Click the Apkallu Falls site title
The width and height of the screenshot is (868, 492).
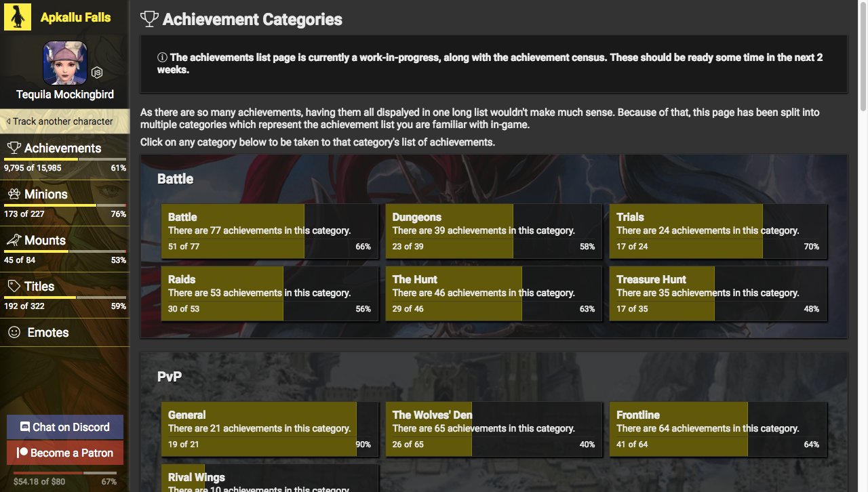click(x=75, y=18)
